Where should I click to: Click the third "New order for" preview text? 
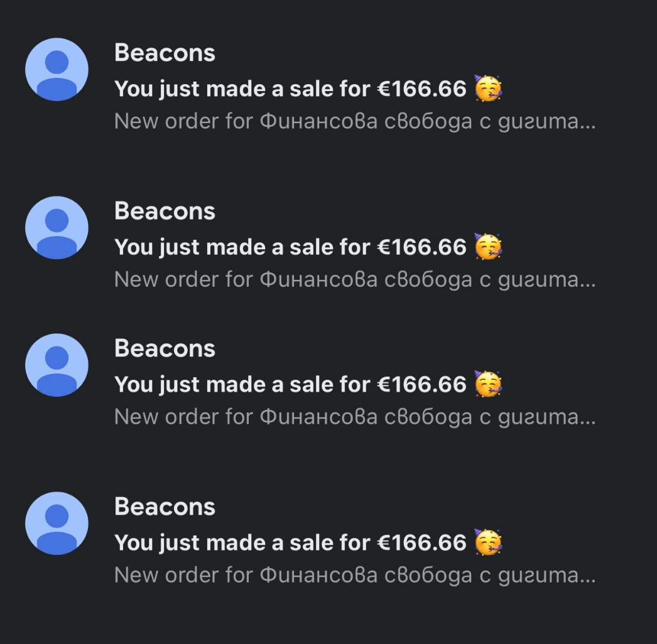pos(355,417)
